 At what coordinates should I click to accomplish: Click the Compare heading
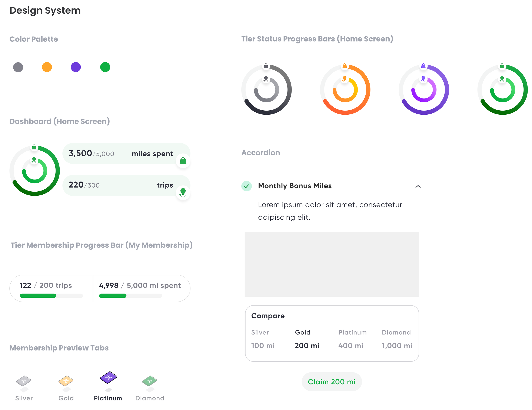(x=268, y=316)
